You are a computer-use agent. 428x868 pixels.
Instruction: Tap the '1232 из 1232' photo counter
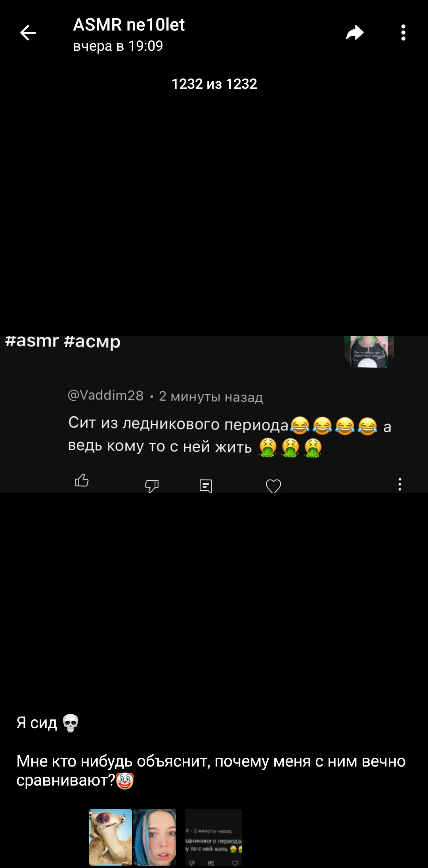214,84
